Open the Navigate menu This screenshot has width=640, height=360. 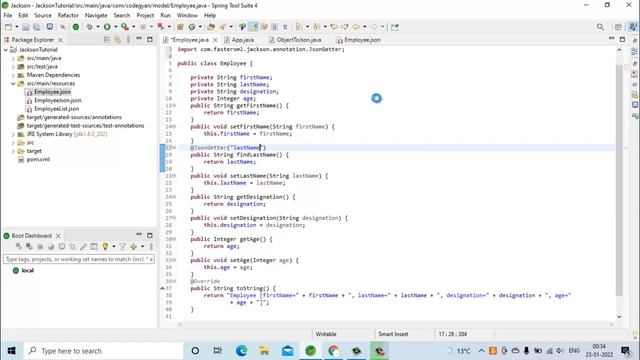96,15
